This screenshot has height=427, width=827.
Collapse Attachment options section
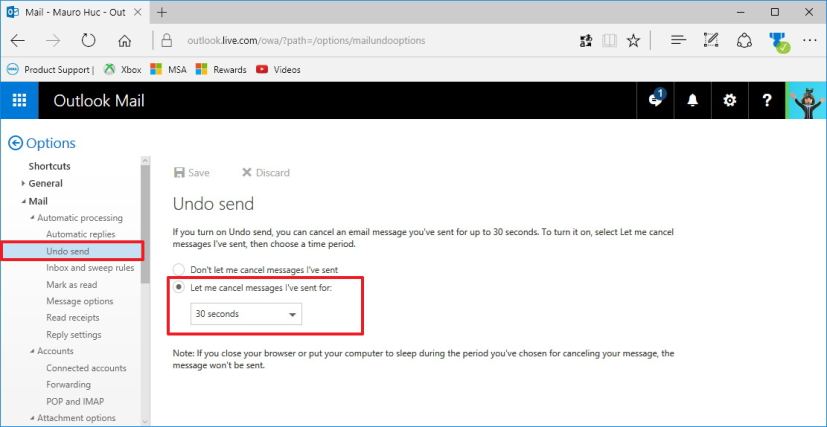point(32,418)
